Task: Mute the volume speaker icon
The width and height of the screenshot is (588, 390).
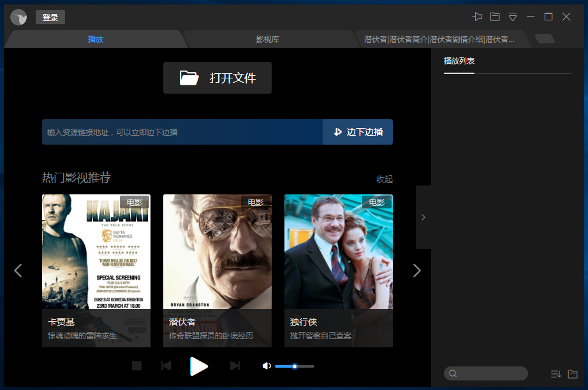Action: [x=267, y=366]
